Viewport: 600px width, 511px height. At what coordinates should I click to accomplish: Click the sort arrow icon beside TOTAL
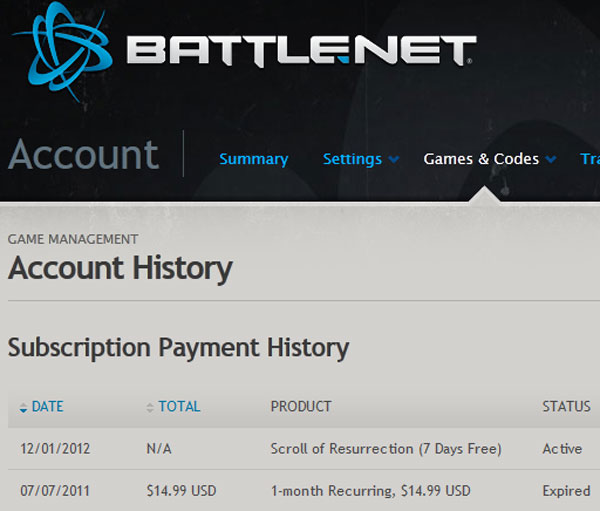(x=151, y=407)
